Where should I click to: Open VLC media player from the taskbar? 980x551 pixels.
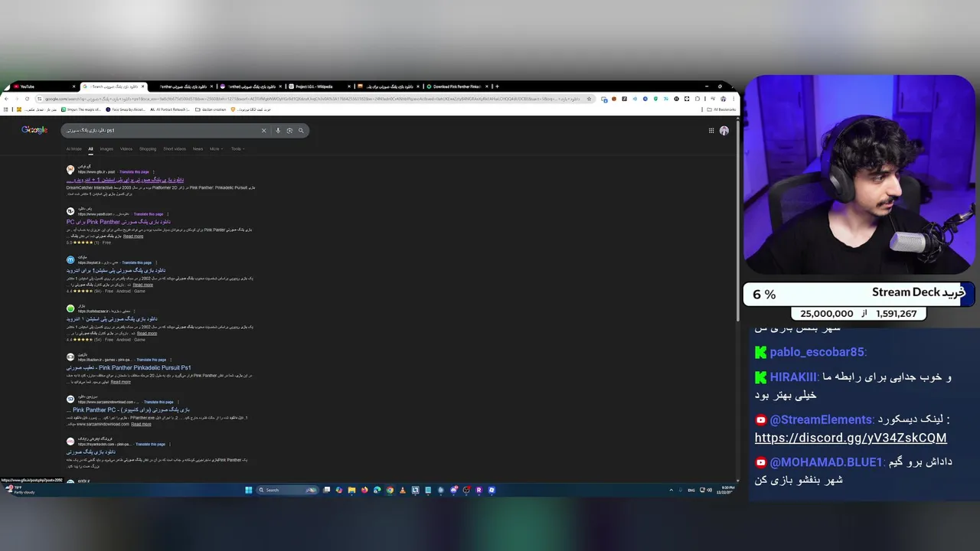(403, 490)
